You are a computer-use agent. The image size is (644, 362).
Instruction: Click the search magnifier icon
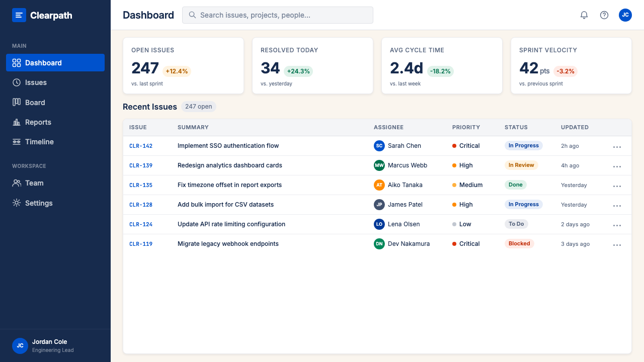(x=192, y=15)
